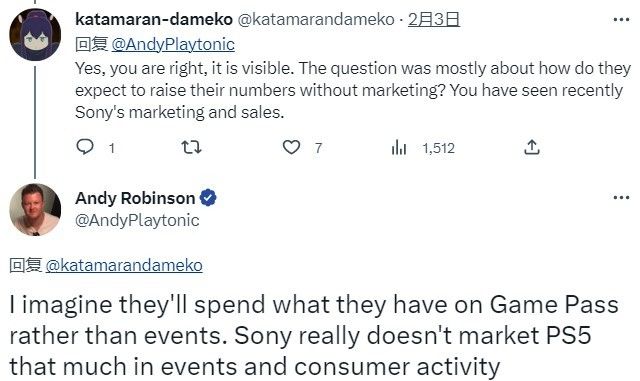Click the @katamarandameko handle beside name
The image size is (640, 381).
coord(316,19)
